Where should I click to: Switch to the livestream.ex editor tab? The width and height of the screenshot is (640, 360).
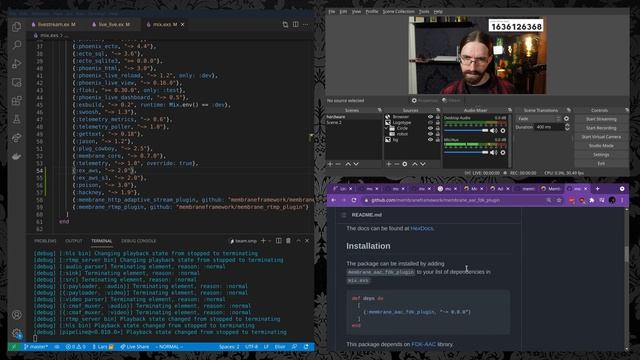(x=54, y=24)
